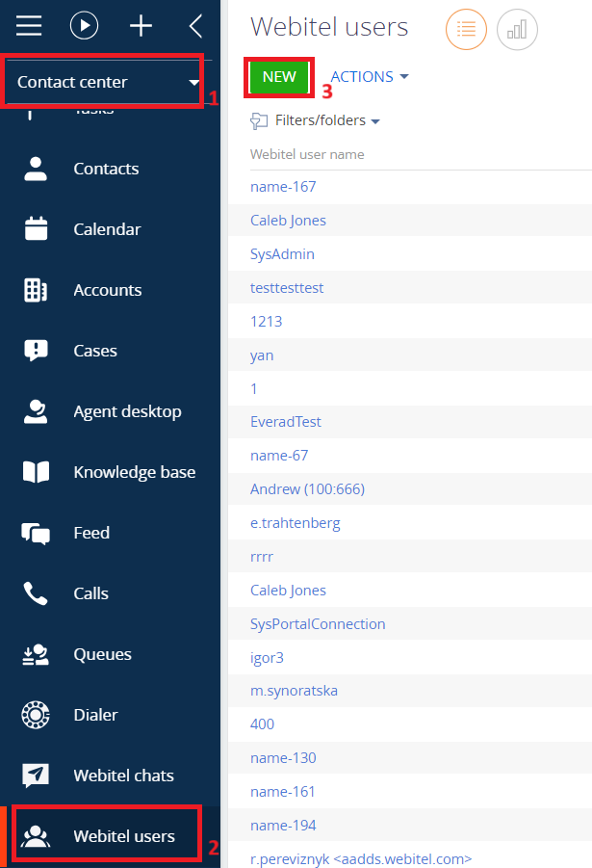Select the name-161 row
This screenshot has height=868, width=592.
click(410, 792)
